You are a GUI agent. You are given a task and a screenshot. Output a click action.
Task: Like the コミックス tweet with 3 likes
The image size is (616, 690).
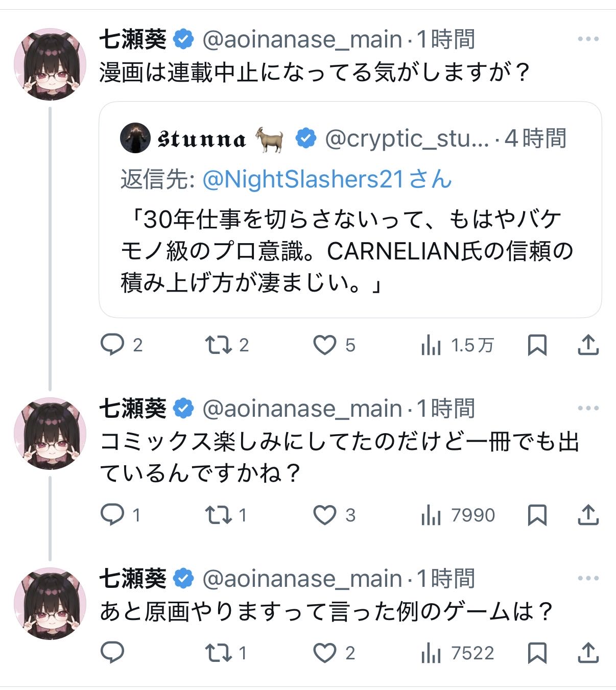[325, 515]
